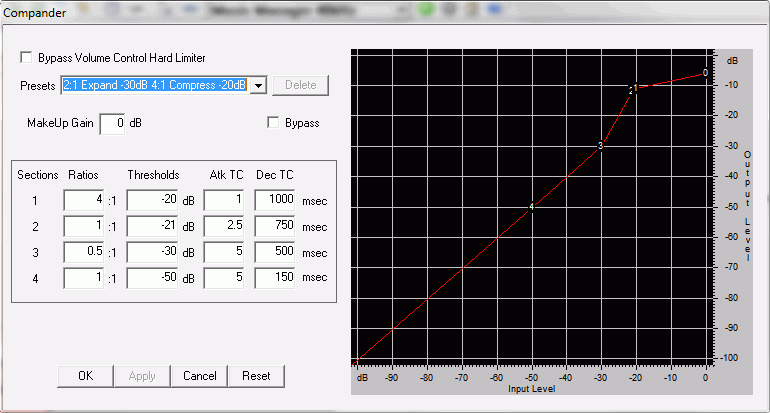Edit Section 2 Atk TC field 2.5
Viewport: 770px width, 413px height.
pyautogui.click(x=224, y=226)
